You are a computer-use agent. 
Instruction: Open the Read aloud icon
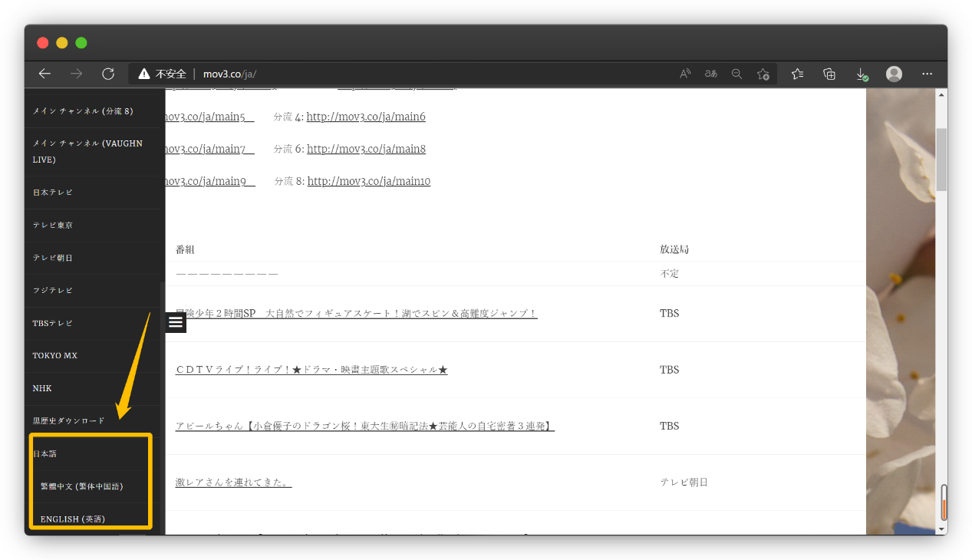click(x=685, y=74)
